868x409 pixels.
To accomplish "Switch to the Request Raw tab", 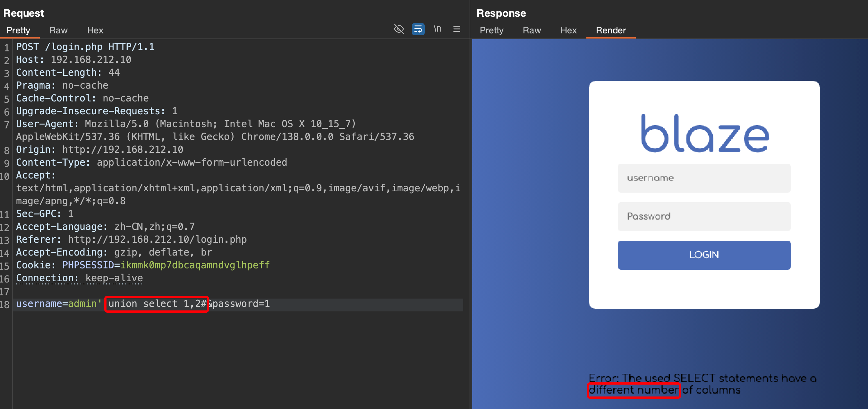I will [x=58, y=30].
